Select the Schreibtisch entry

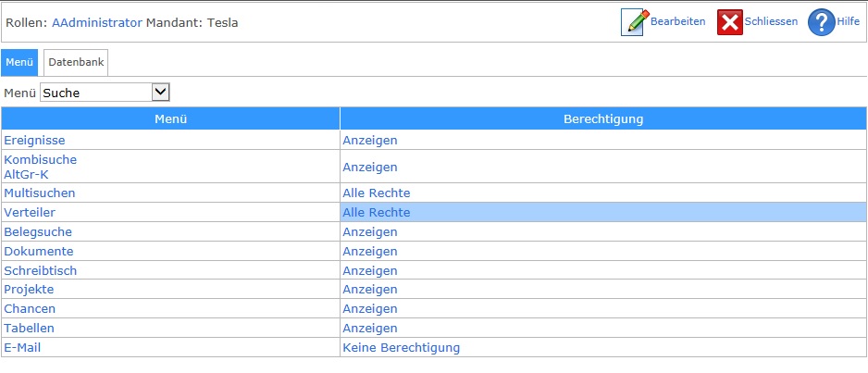(41, 270)
